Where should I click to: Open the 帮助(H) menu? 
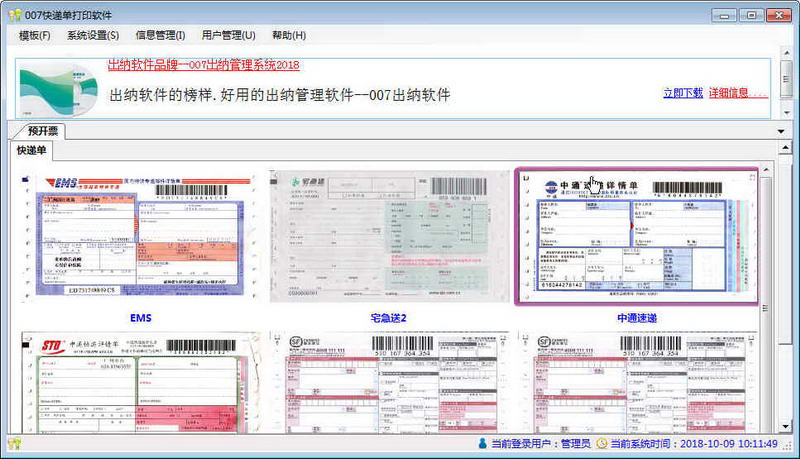pos(289,35)
